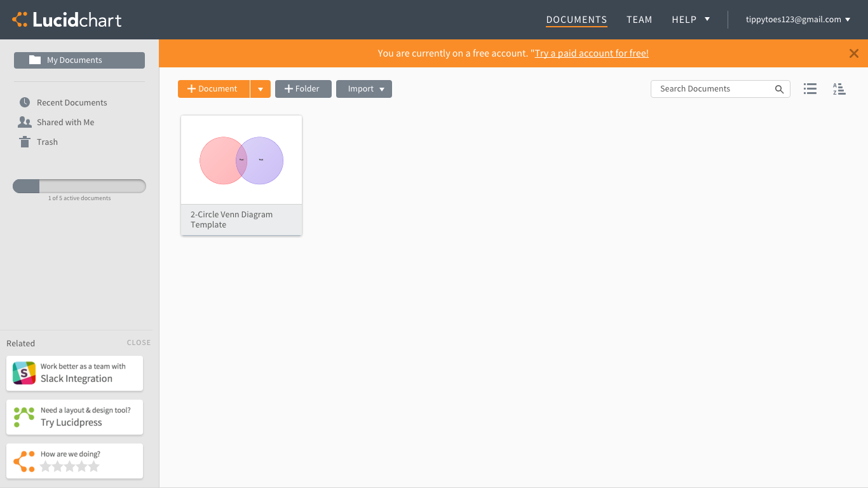The image size is (868, 488).
Task: Open the Import dropdown
Action: click(x=364, y=89)
